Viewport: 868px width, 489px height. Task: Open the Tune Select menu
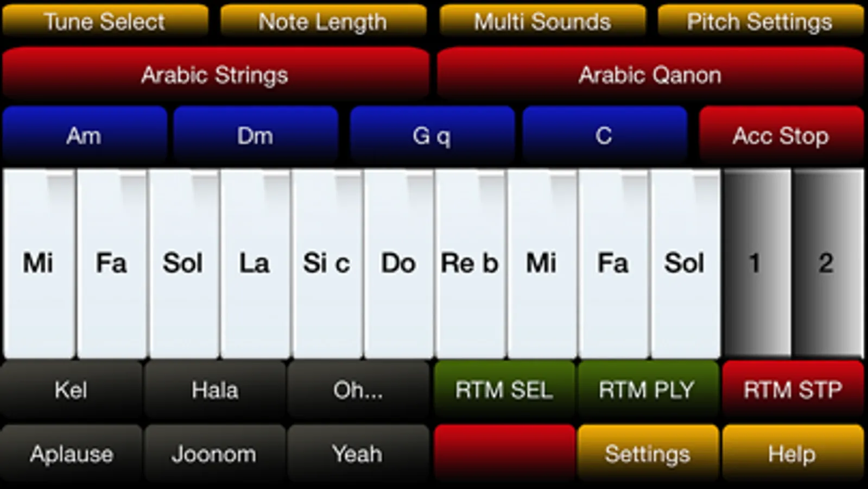click(105, 22)
